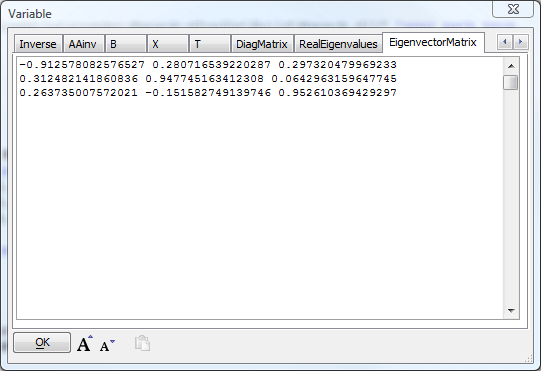
Task: Select the X variable tab
Action: pos(168,44)
